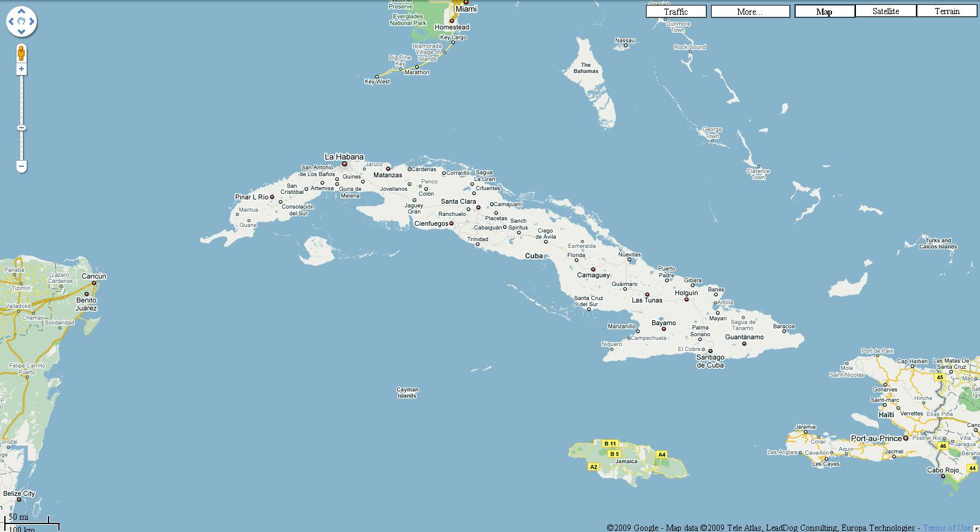Open the More... layers dropdown
This screenshot has width=980, height=532.
tap(750, 12)
